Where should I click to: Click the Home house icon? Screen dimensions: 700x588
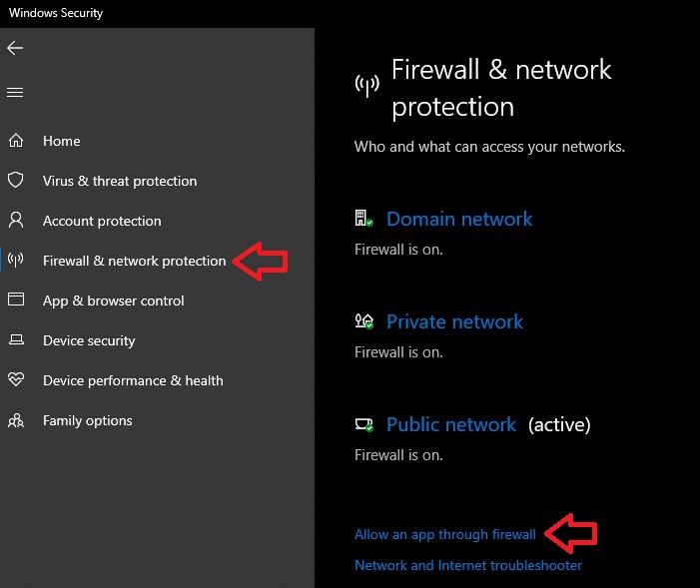click(16, 141)
